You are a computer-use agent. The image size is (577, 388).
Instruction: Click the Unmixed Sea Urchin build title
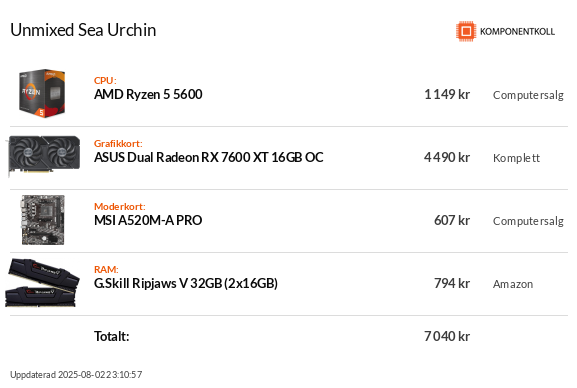(83, 30)
